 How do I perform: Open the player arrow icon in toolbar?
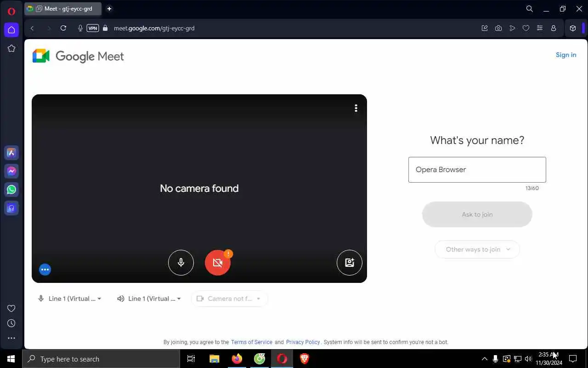click(x=512, y=28)
